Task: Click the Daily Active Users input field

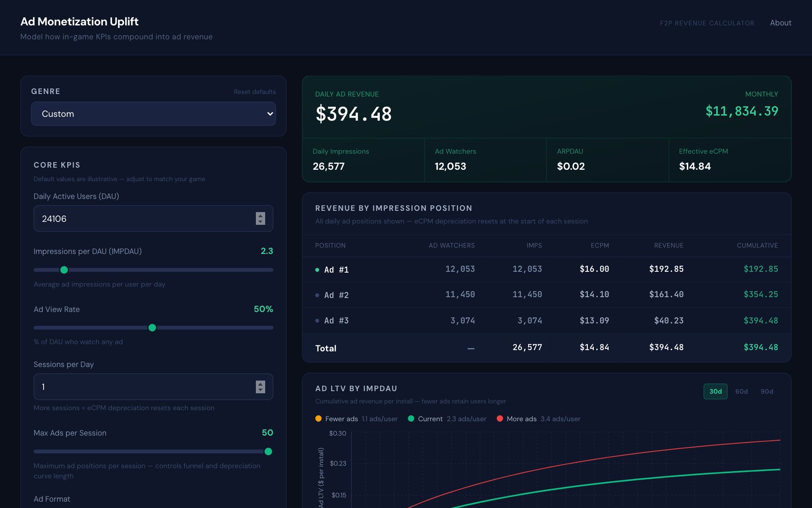Action: point(154,218)
